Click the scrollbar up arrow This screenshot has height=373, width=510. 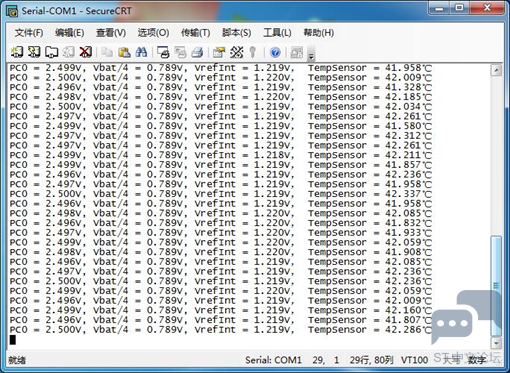pos(496,70)
